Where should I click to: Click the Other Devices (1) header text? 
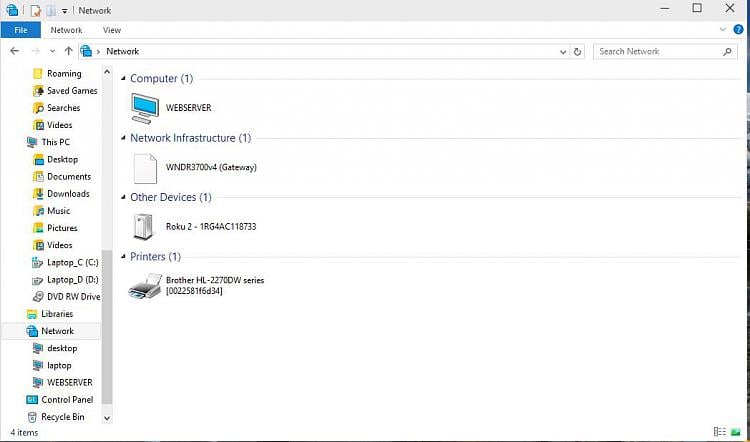coord(171,198)
